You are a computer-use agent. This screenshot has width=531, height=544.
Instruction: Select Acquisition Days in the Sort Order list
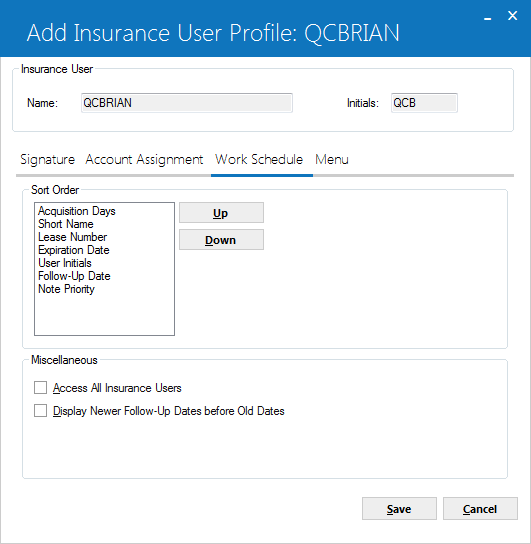click(77, 211)
